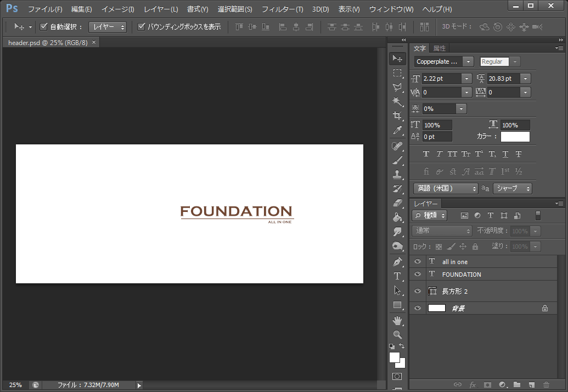Hide the 背景 layer
568x392 pixels.
[418, 308]
